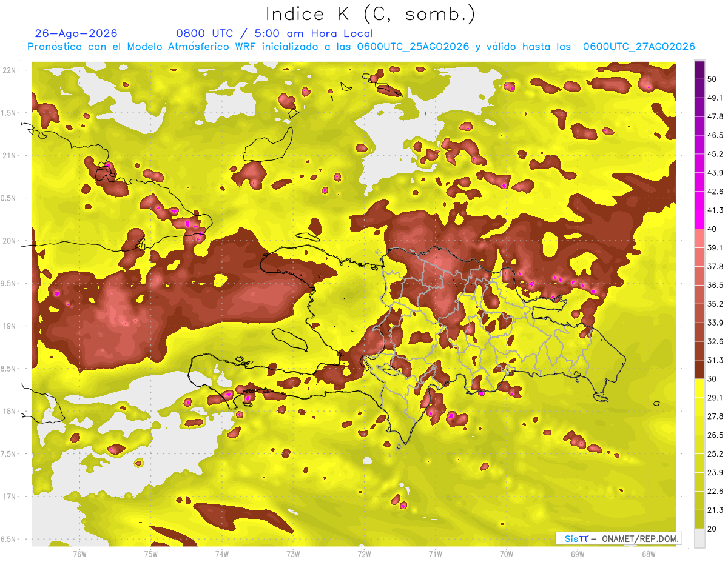The width and height of the screenshot is (728, 562).
Task: Click the latitude axis label "20N"
Action: coord(10,241)
